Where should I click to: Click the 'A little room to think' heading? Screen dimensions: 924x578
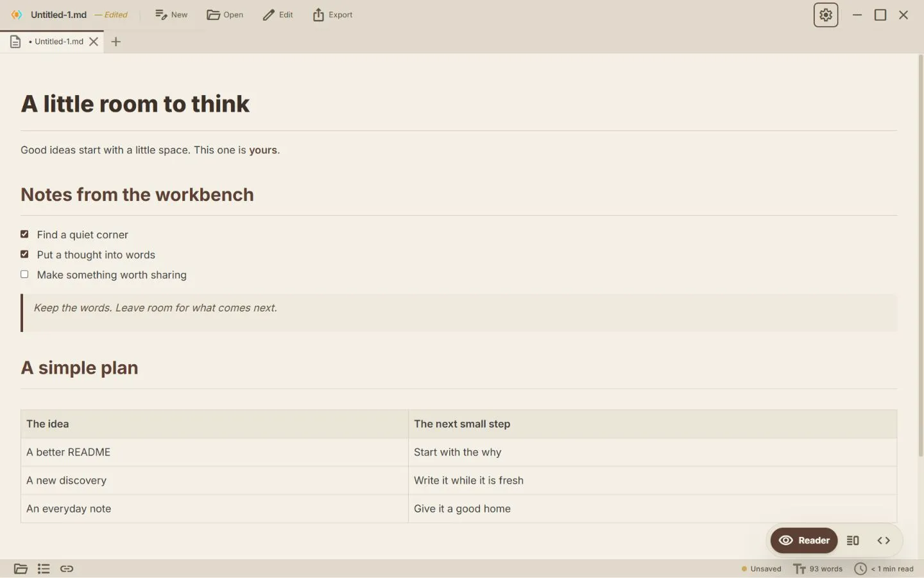click(135, 104)
